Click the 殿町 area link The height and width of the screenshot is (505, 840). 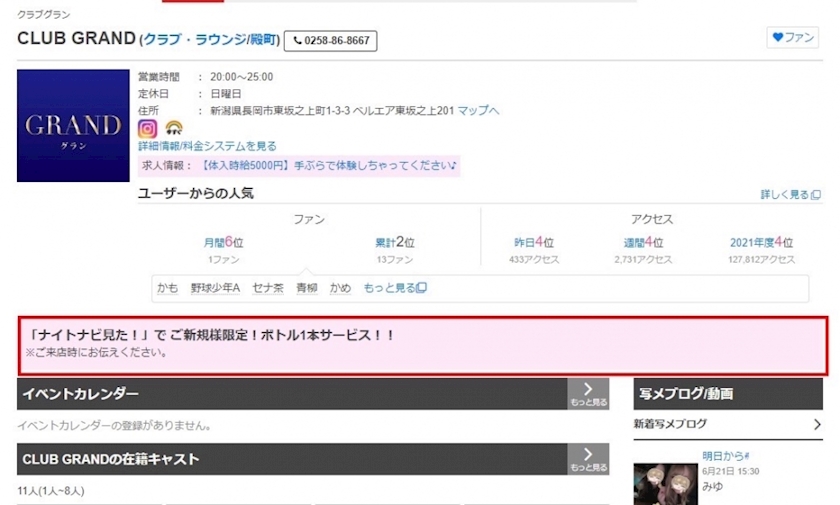tap(264, 40)
